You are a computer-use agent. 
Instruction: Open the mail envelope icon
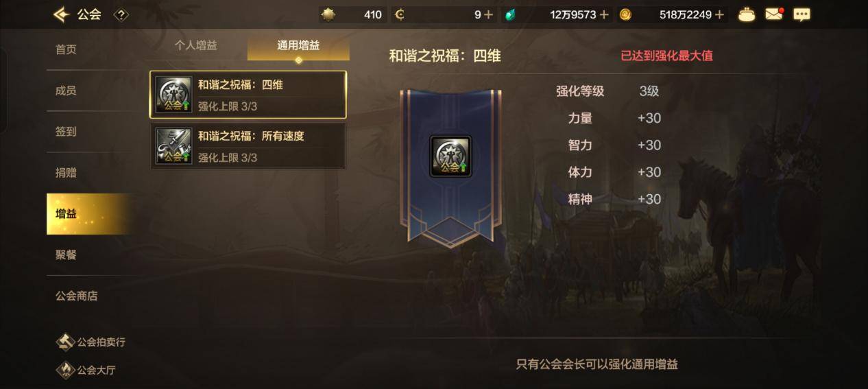(x=774, y=14)
